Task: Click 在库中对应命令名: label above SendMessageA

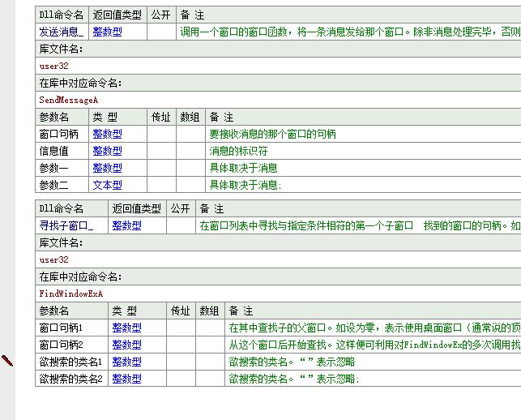Action: point(80,83)
